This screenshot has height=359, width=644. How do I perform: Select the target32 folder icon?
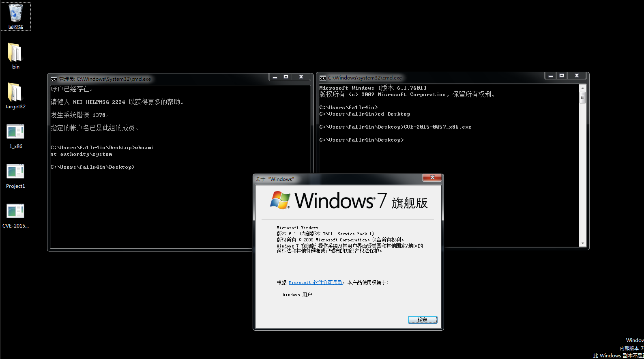[x=15, y=96]
